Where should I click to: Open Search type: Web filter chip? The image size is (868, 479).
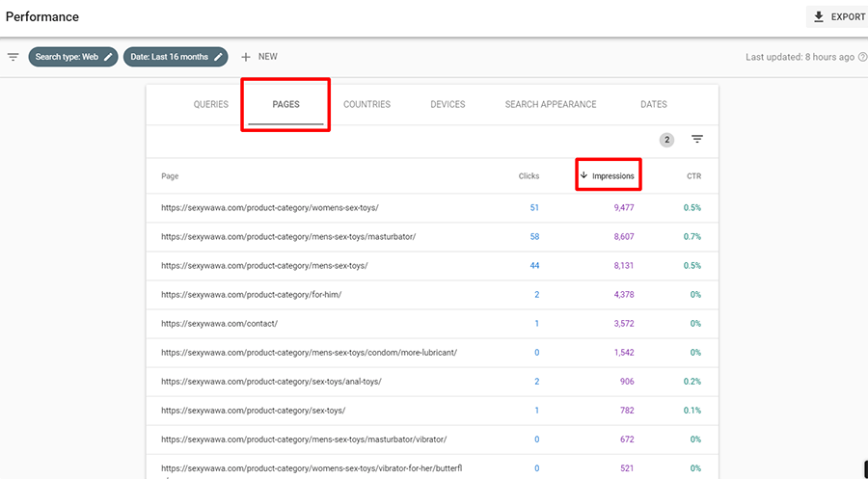coord(73,57)
